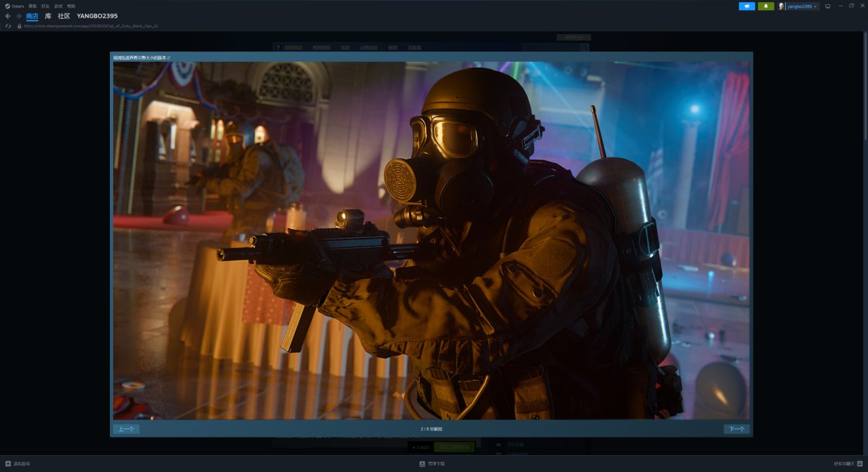868x472 pixels.
Task: Reload the page with the refresh icon
Action: point(8,26)
